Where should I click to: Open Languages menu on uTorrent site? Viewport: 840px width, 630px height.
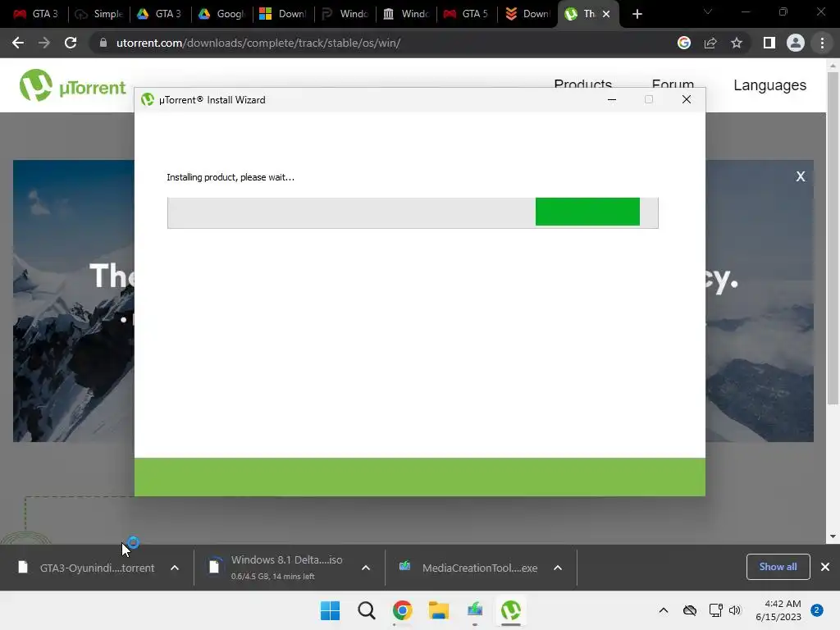(769, 85)
